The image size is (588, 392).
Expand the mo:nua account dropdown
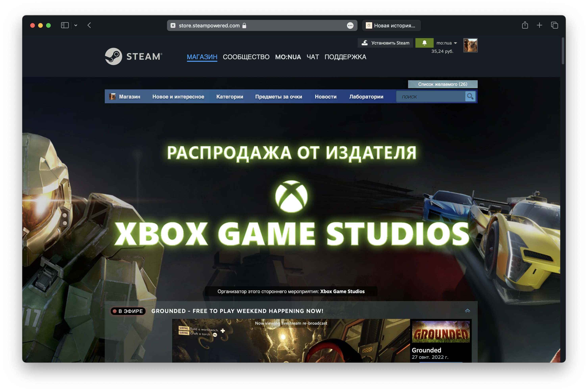446,43
